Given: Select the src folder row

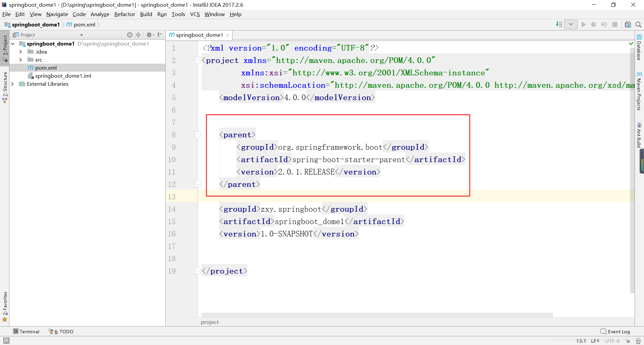Looking at the screenshot, I should click(x=87, y=60).
